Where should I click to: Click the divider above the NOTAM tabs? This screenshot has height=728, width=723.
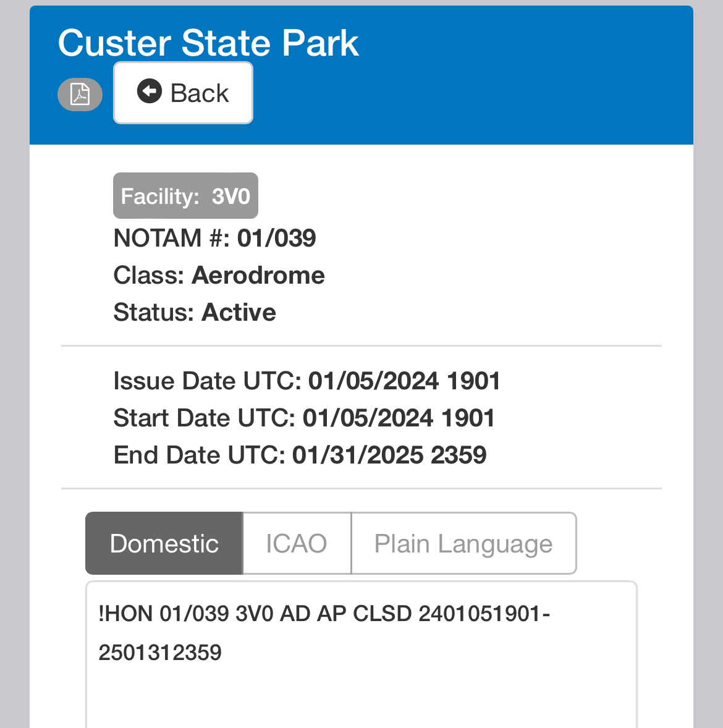pyautogui.click(x=361, y=488)
